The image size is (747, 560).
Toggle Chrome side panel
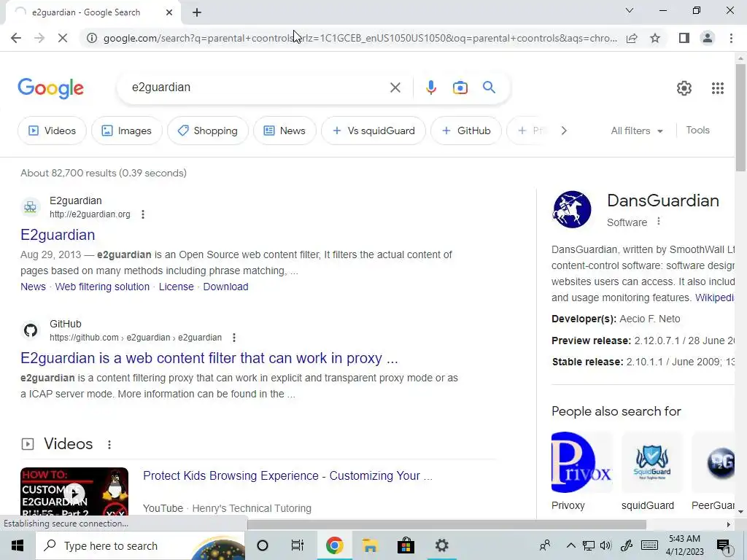point(684,38)
